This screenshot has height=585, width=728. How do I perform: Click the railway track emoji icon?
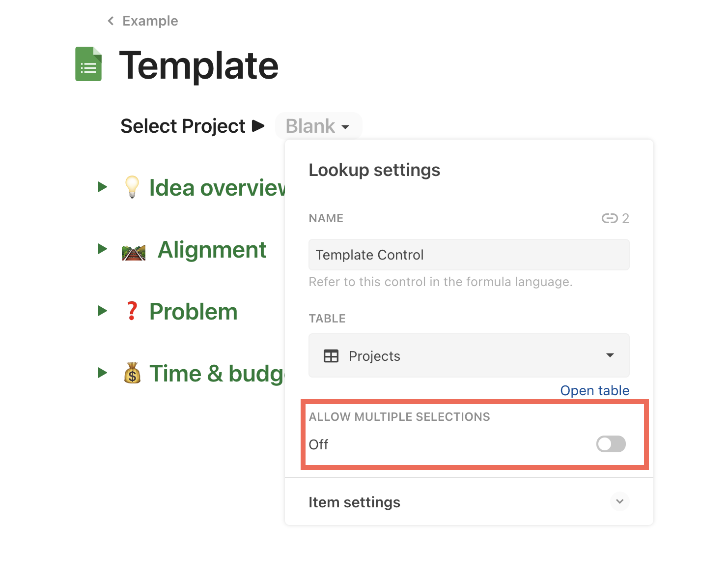[x=134, y=252]
